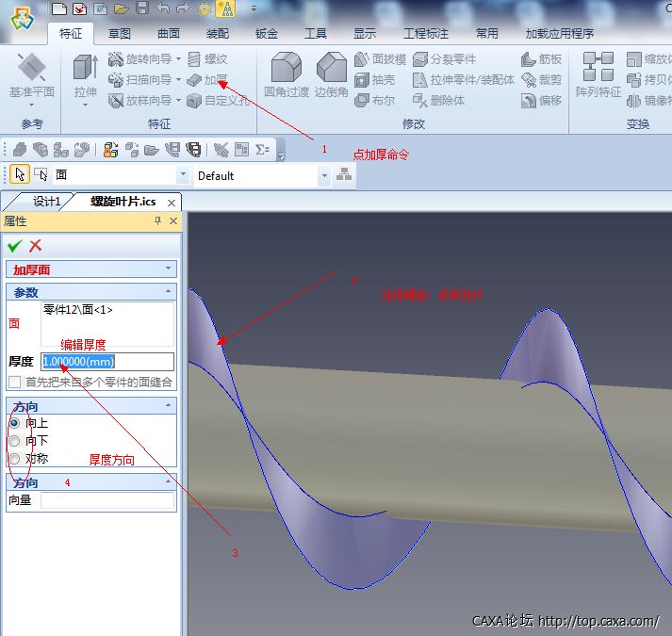
Task: Click the 螺纹 (Thread) tool
Action: 206,59
